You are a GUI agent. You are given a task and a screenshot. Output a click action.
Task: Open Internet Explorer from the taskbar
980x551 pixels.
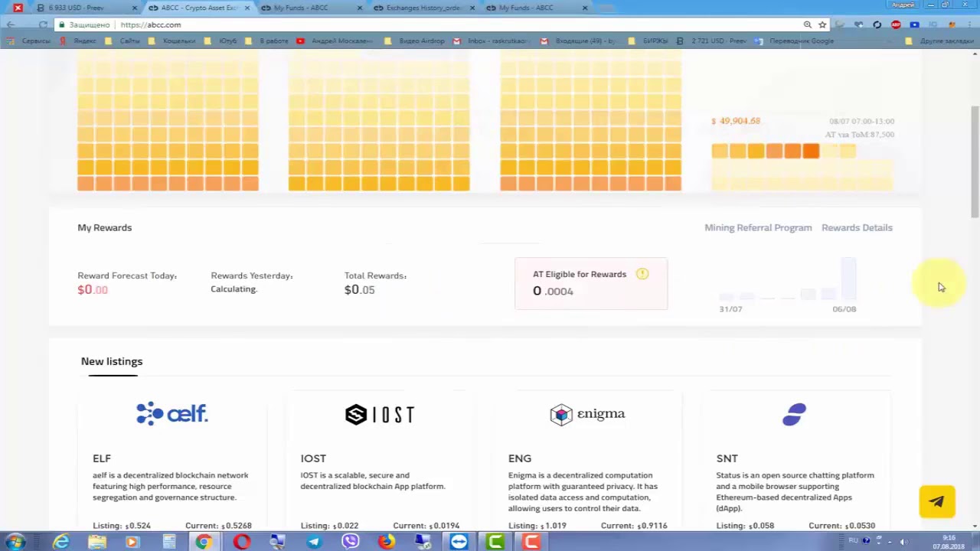[x=60, y=542]
